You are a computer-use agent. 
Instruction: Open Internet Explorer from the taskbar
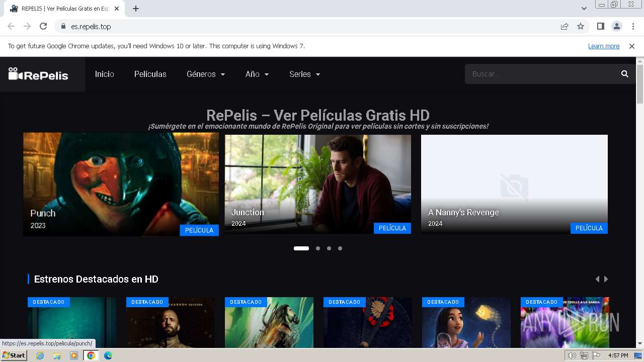tap(40, 355)
